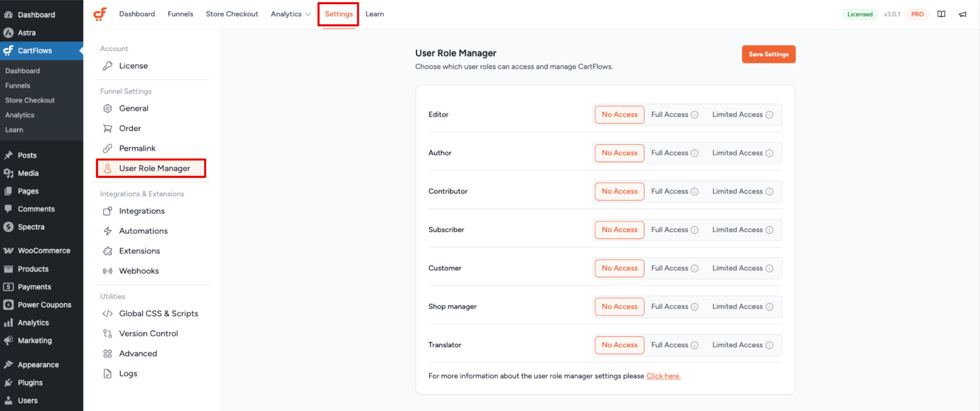Click the Version Control branch icon
This screenshot has width=980, height=411.
107,333
